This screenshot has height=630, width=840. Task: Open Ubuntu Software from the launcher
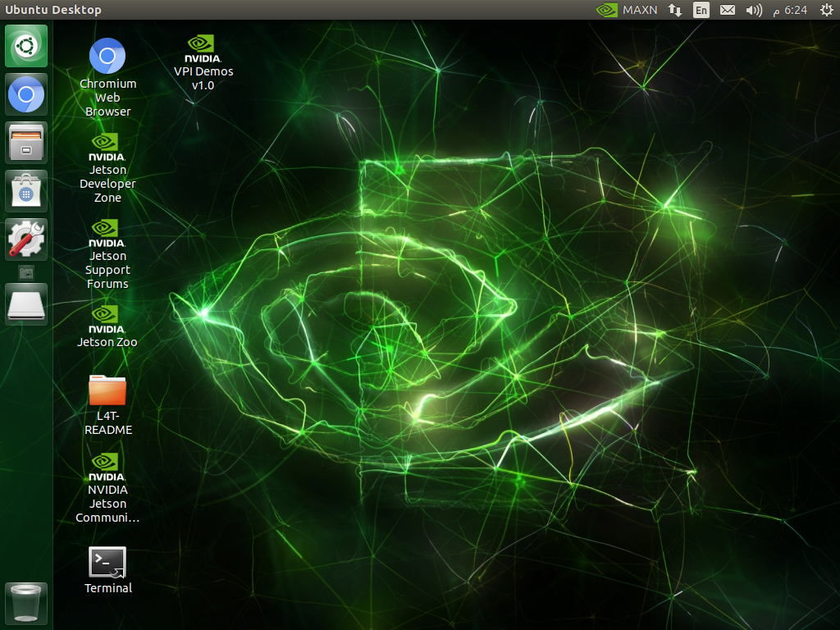pos(26,191)
